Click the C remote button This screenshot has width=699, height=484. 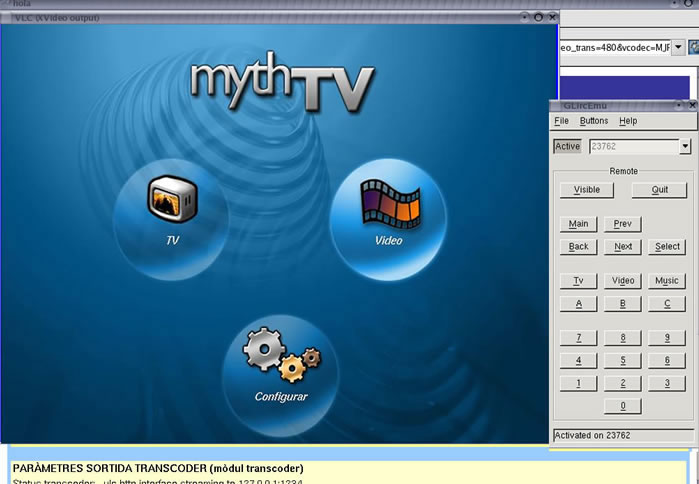click(667, 304)
